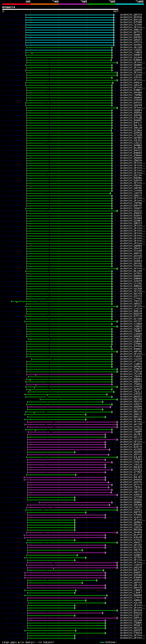146x644 pixels.
Task: Click label UniRef100_Q171N9
Action: point(131,319)
